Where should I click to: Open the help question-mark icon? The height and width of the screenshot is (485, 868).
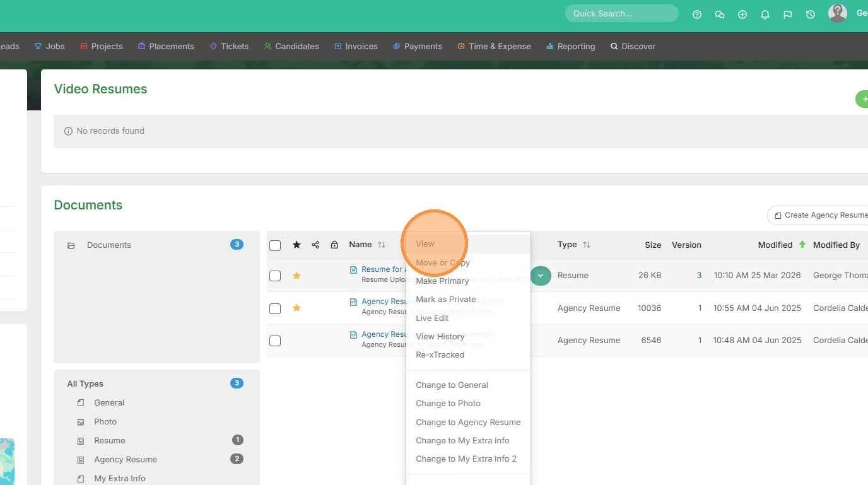(x=697, y=15)
